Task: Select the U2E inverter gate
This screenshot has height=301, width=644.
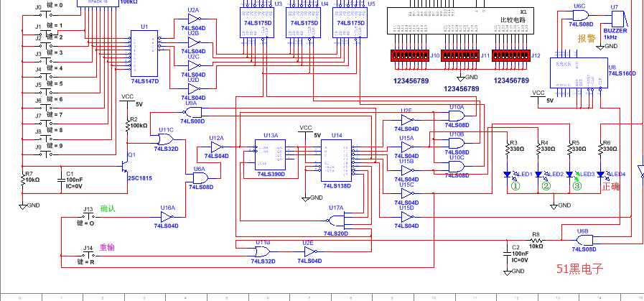Action: pyautogui.click(x=310, y=251)
